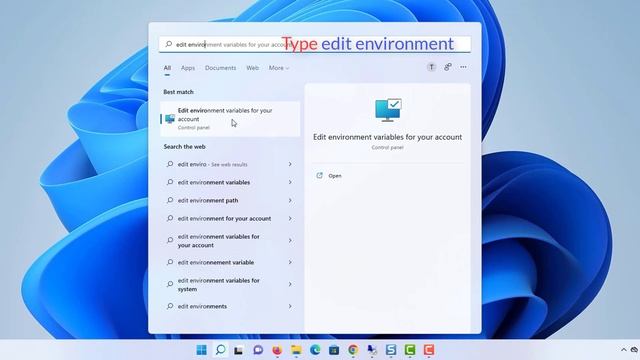Select the All filter tab
Image resolution: width=640 pixels, height=360 pixels.
[x=167, y=68]
